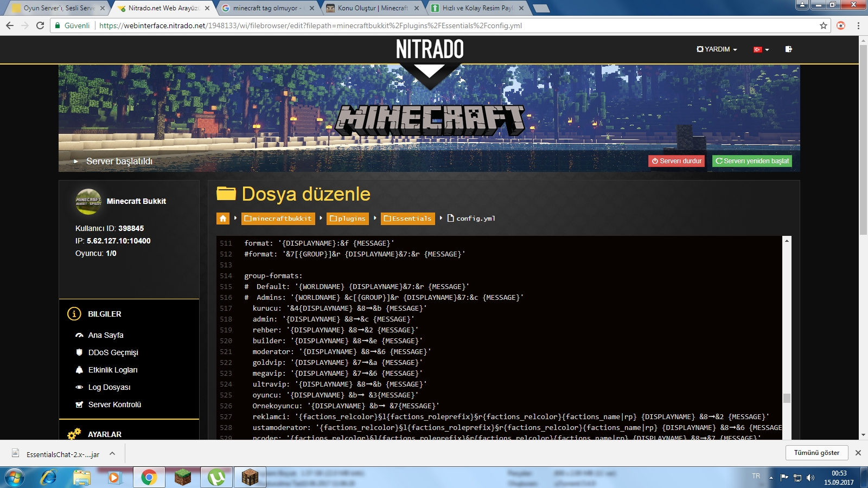Stop server with Serverı durdur button

pyautogui.click(x=676, y=161)
